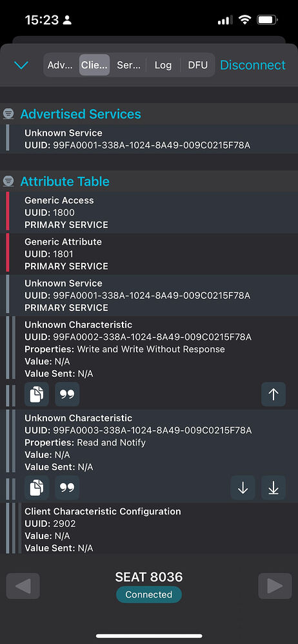Select the Clie... tab
The width and height of the screenshot is (298, 644).
tap(95, 65)
